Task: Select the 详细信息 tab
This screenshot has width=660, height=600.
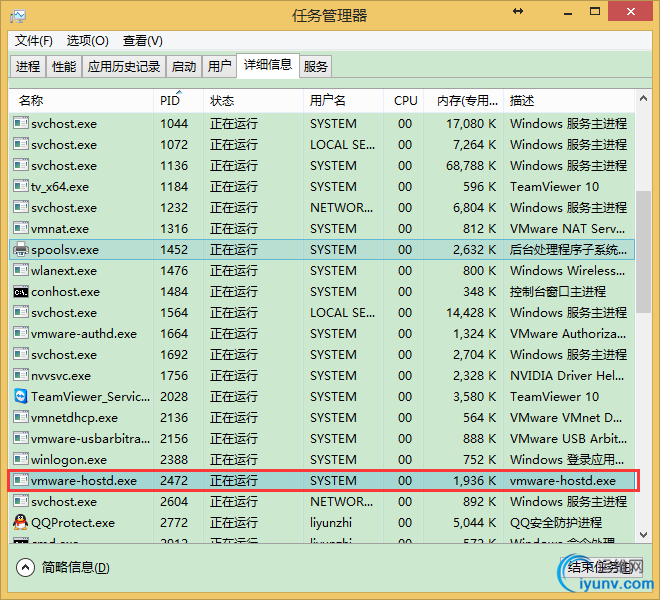Action: pyautogui.click(x=268, y=65)
